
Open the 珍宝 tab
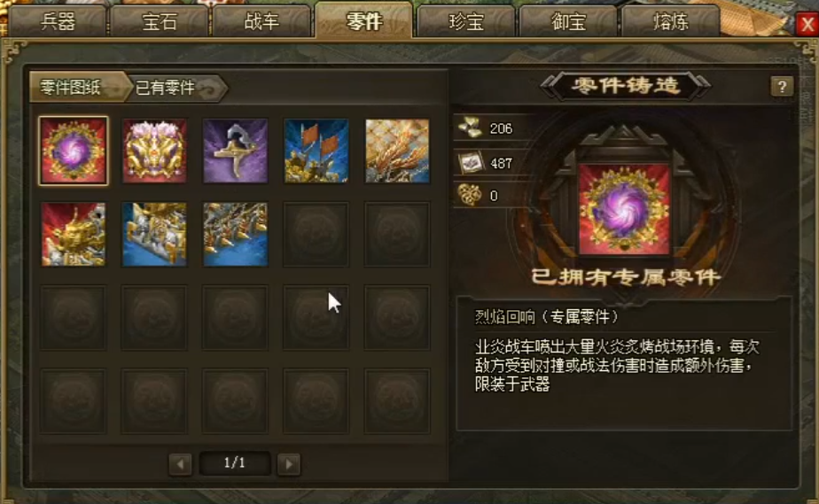coord(466,21)
